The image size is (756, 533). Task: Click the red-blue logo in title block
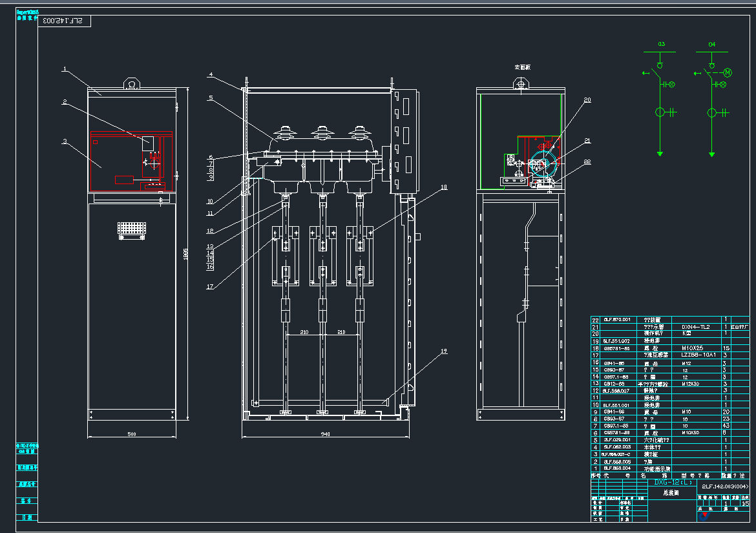(704, 515)
